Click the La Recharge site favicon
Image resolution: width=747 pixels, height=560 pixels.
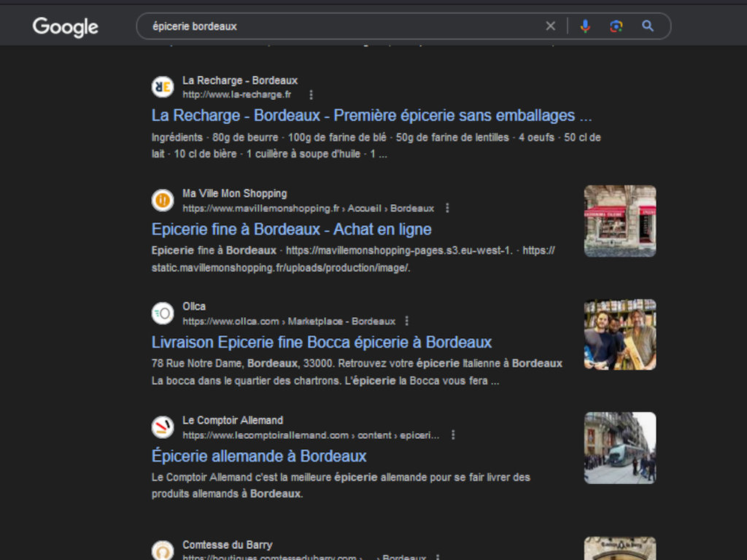click(163, 87)
